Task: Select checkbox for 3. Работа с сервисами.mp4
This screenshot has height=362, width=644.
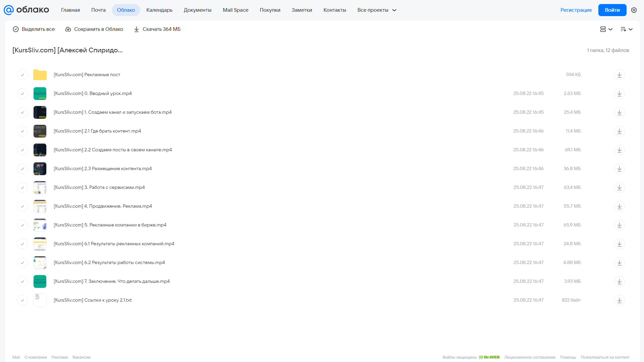Action: tap(22, 188)
